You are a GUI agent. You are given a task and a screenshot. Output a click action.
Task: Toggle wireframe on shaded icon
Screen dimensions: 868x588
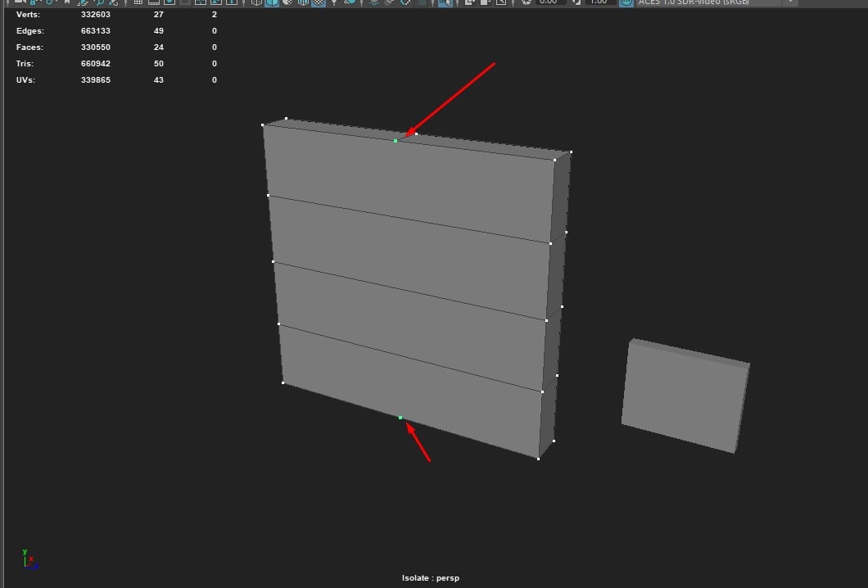click(x=303, y=2)
